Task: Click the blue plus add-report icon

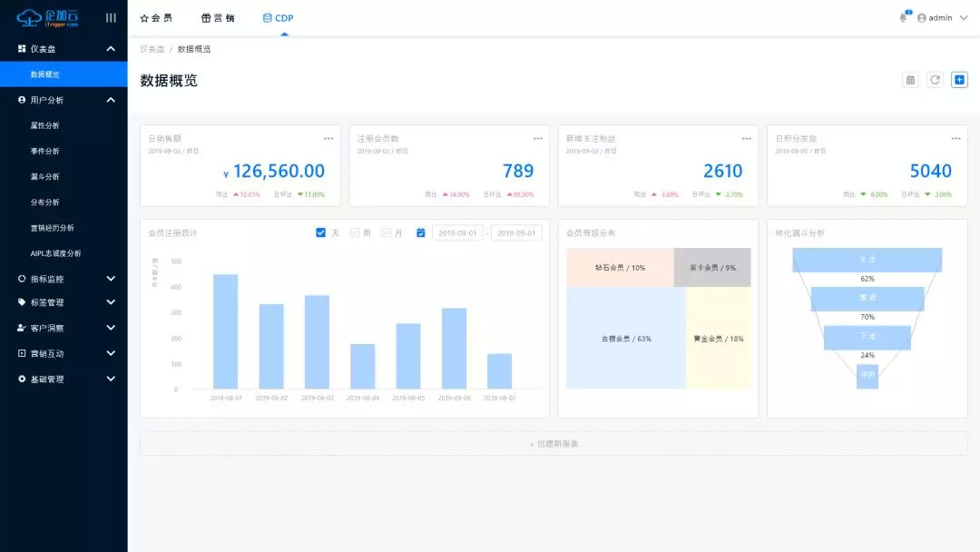Action: 959,80
